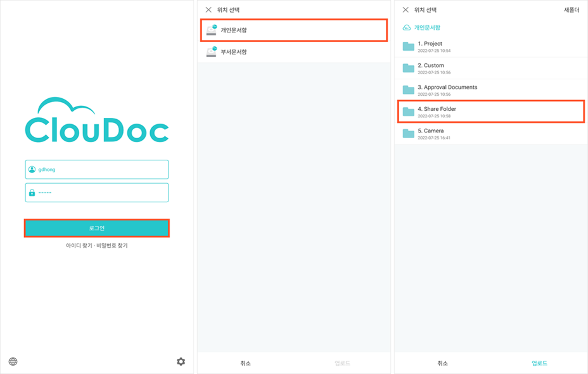Click the folder icon for 2. Custom
The image size is (588, 374).
coord(409,68)
